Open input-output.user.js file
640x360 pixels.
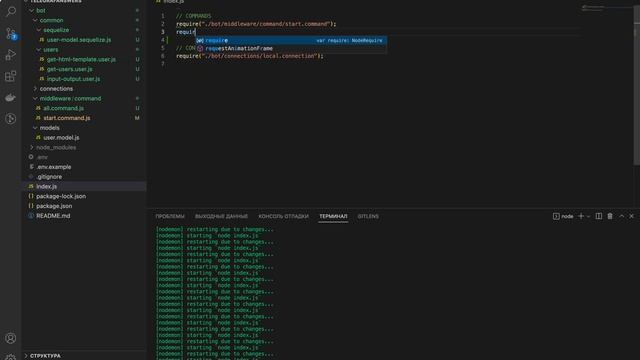(73, 79)
